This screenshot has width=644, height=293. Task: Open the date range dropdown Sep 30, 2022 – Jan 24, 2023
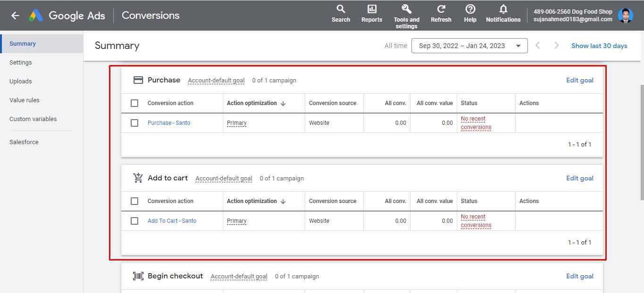(x=469, y=46)
